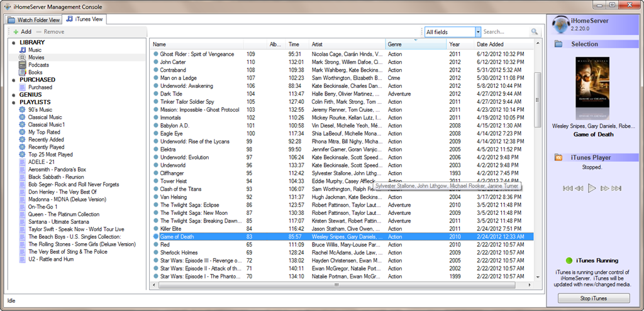Open Aerosmith - Pandora's Box playlist
Viewport: 644px width, 311px height.
[x=57, y=170]
